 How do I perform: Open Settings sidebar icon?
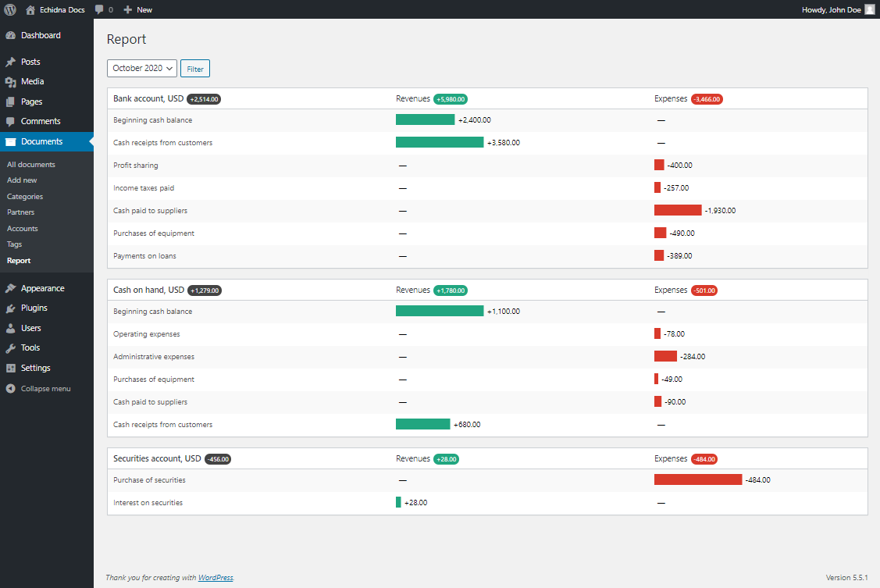point(11,368)
